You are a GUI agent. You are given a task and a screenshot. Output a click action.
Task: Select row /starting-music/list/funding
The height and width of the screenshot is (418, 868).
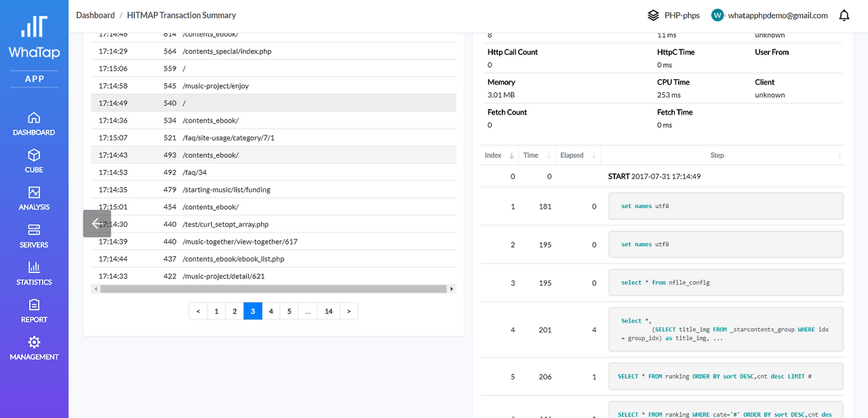click(x=273, y=190)
